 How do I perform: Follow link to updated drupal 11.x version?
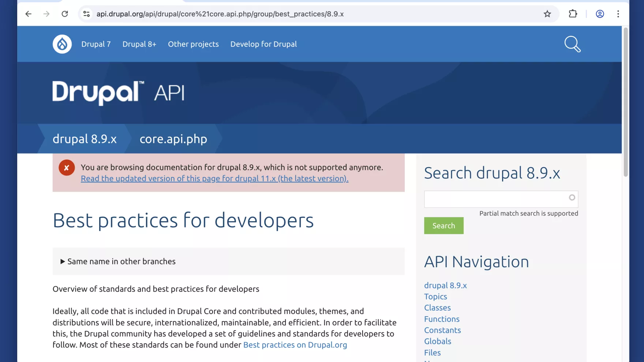click(x=214, y=178)
